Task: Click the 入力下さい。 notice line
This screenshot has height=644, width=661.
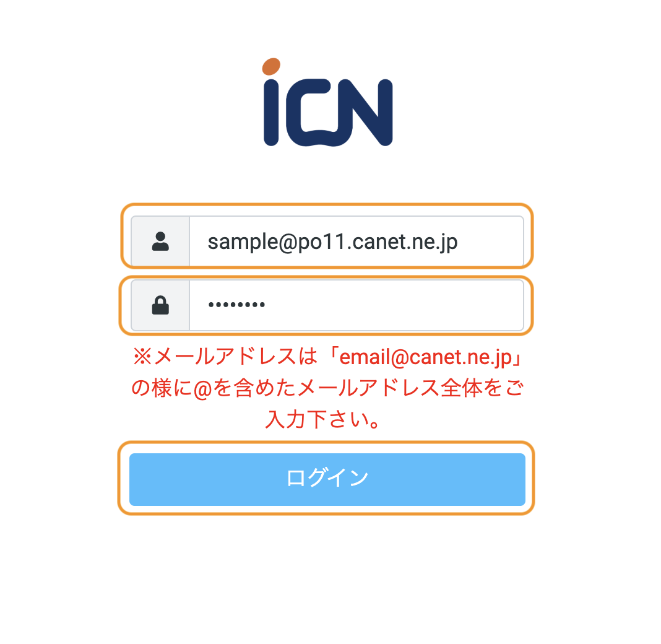Action: 323,419
